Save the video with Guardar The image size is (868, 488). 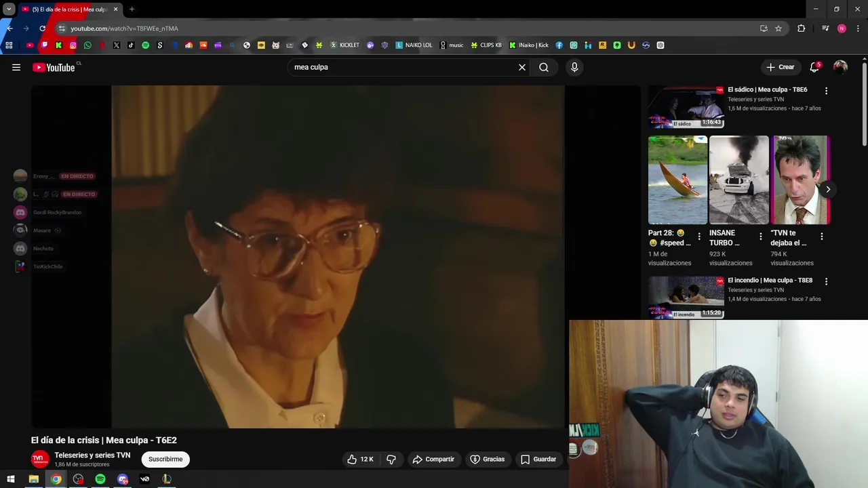click(538, 459)
